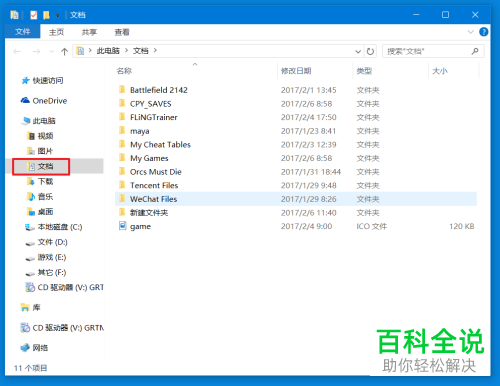Image resolution: width=500 pixels, height=386 pixels.
Task: Open the 音乐 folder in the sidebar
Action: pyautogui.click(x=45, y=196)
